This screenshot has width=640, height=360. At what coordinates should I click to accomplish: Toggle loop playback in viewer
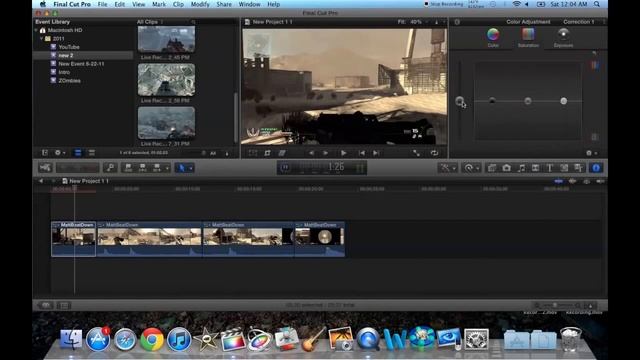(434, 153)
